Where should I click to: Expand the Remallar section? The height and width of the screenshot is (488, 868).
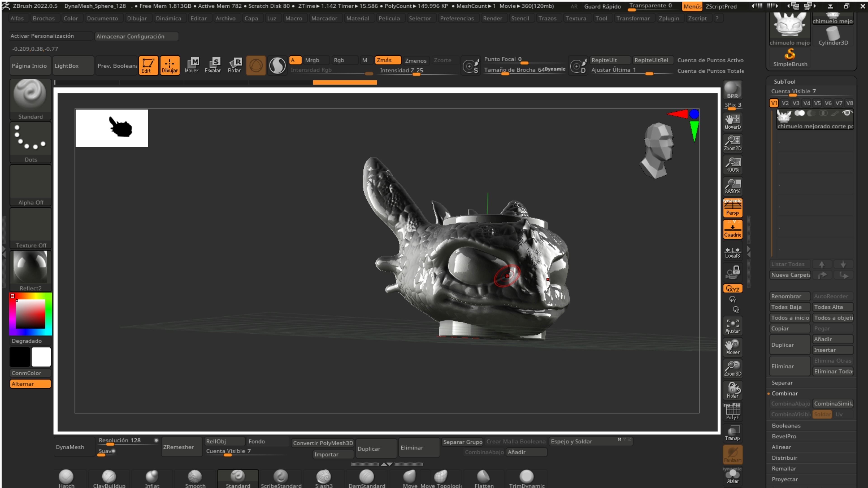(x=784, y=469)
